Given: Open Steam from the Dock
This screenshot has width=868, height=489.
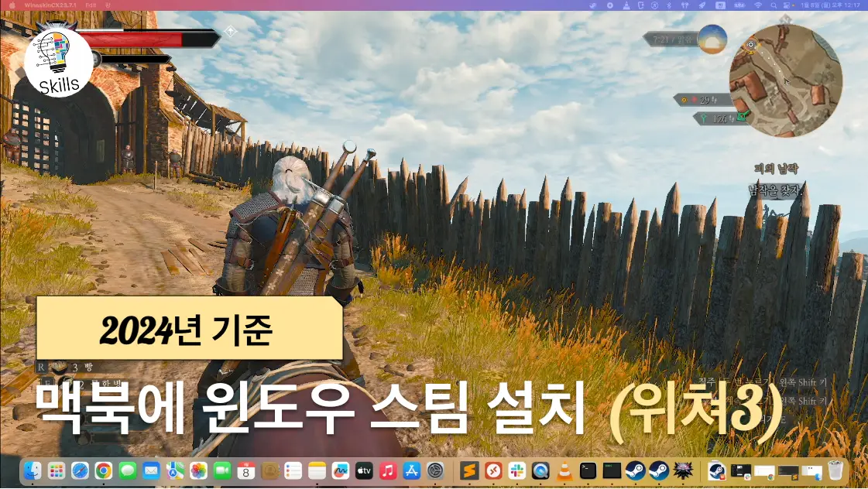Looking at the screenshot, I should [637, 472].
